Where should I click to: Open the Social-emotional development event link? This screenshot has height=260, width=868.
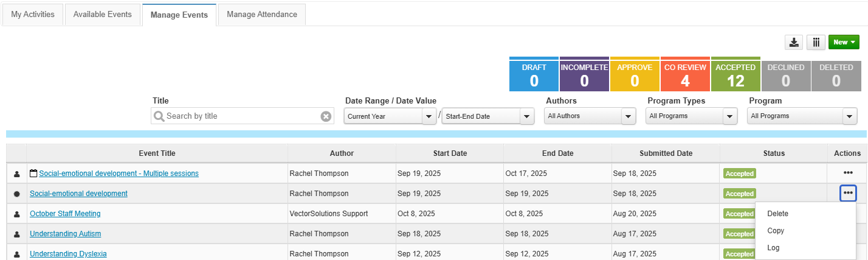tap(78, 194)
